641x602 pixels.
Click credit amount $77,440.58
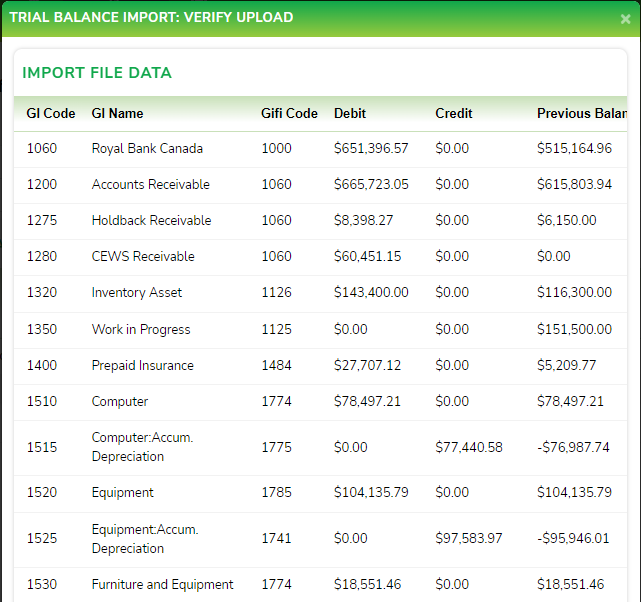pyautogui.click(x=468, y=447)
